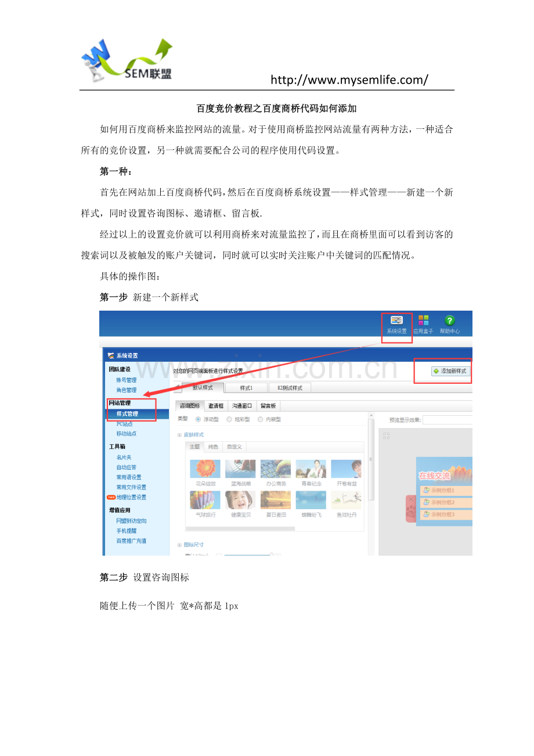Click the 网站管理 section heading

[x=120, y=403]
